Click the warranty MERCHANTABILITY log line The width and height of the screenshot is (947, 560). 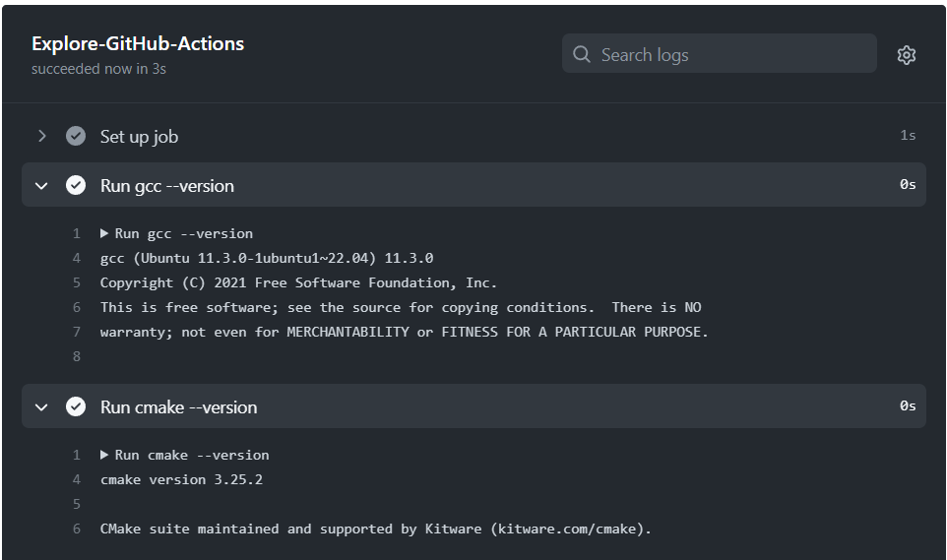tap(404, 333)
